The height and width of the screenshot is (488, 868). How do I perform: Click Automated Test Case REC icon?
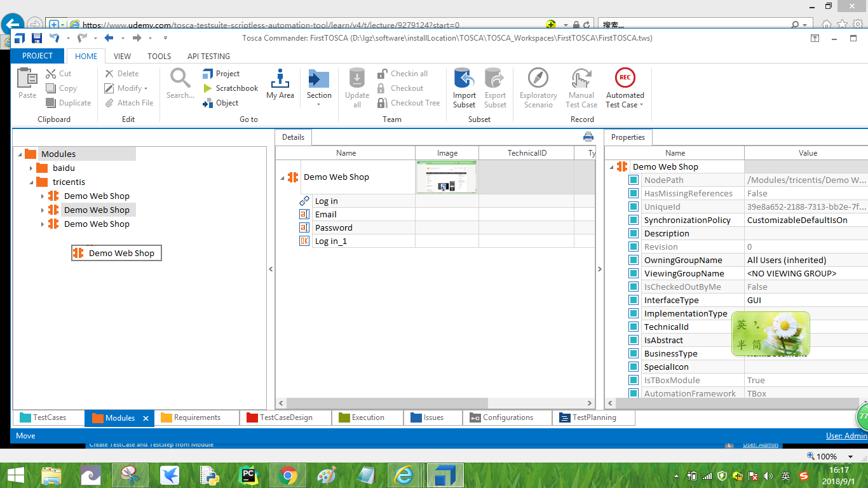pyautogui.click(x=625, y=78)
